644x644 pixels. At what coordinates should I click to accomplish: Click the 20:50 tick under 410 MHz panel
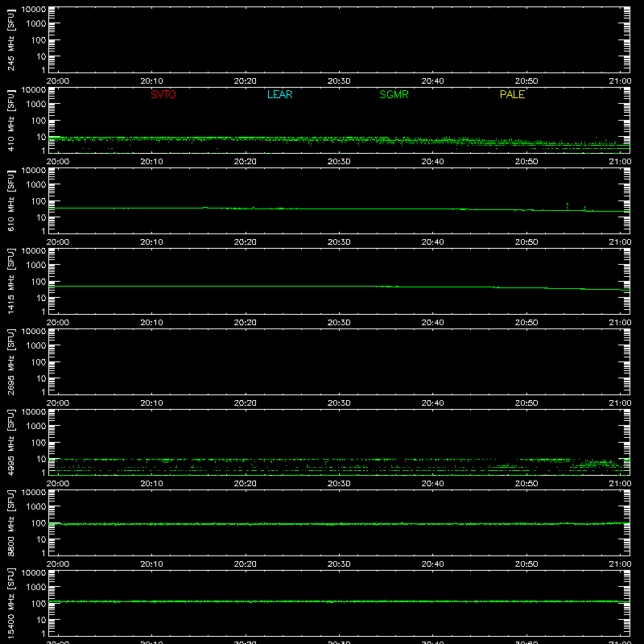coord(526,162)
